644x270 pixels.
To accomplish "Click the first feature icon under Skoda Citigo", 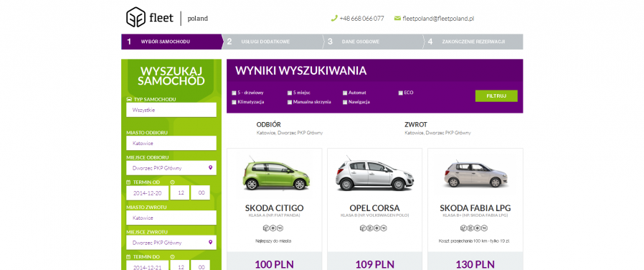I will tap(265, 228).
